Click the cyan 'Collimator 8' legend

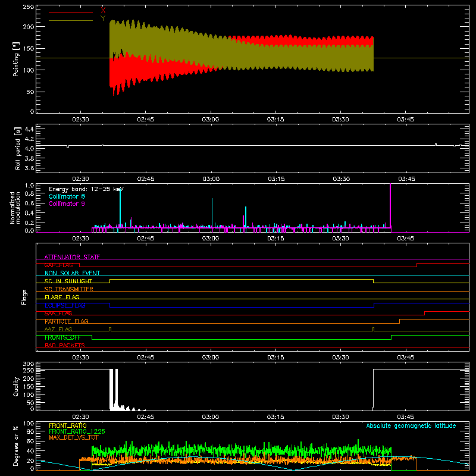tap(67, 196)
